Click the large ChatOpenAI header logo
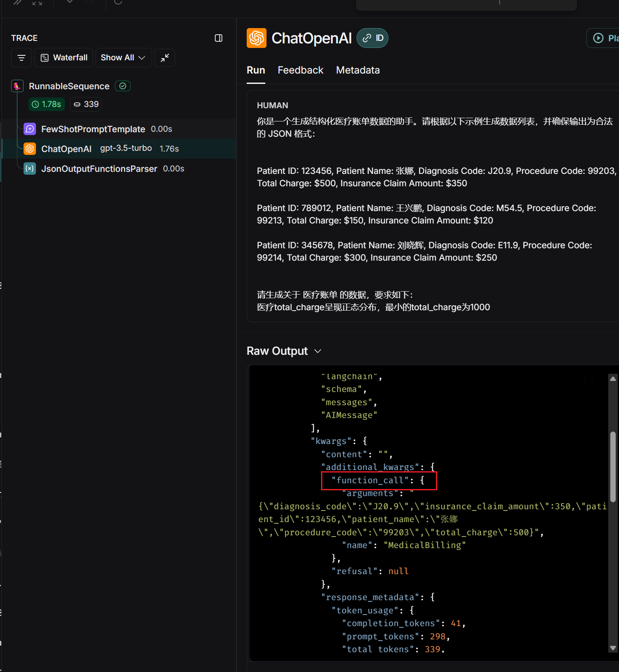The image size is (619, 672). (x=257, y=38)
